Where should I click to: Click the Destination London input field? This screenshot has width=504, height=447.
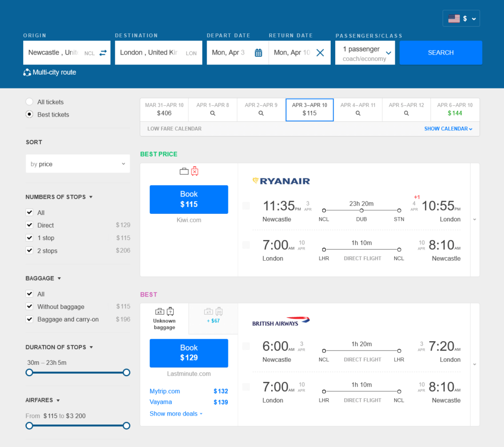158,53
